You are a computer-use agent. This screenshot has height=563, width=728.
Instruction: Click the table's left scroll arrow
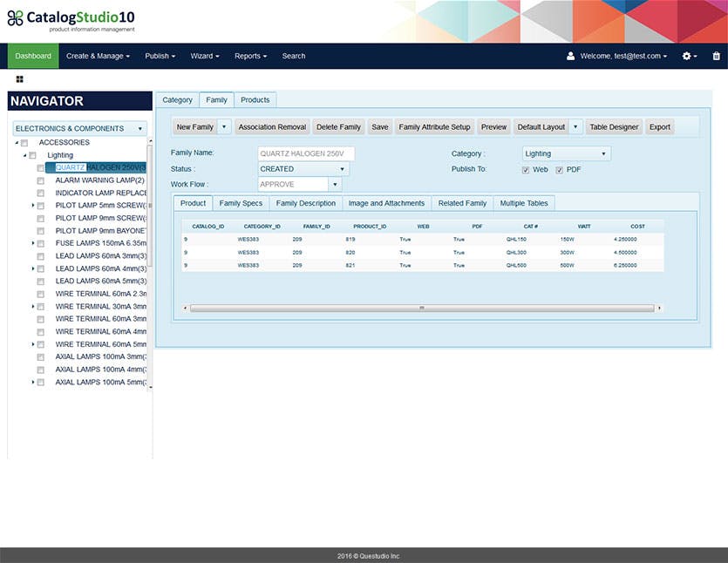(185, 309)
